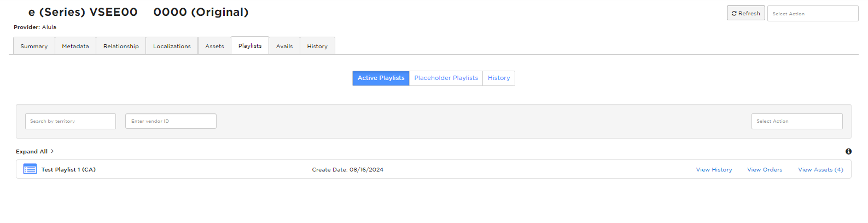Show Placeholder Playlists
This screenshot has width=868, height=223.
tap(446, 78)
